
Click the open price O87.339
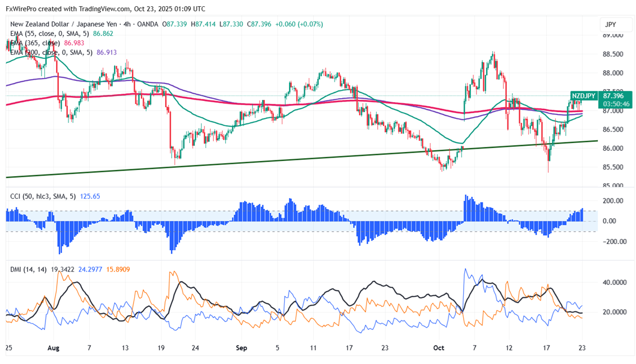[175, 24]
